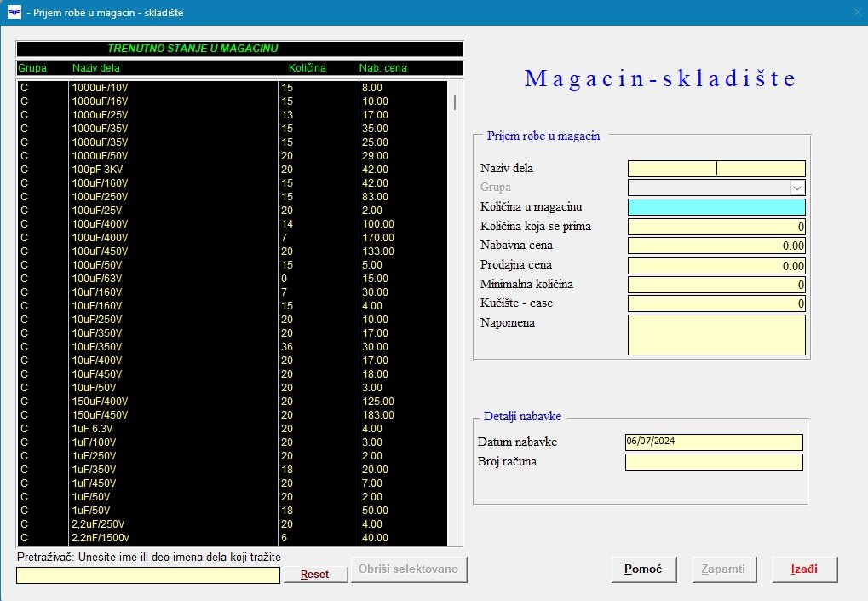Focus the Kučište - case field
The image size is (868, 601).
coord(716,304)
